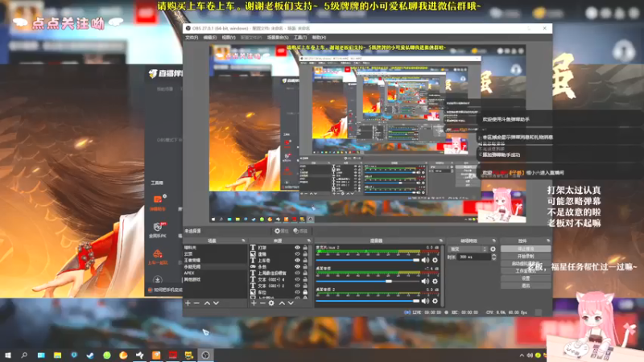Open the OBS icon in the taskbar

click(206, 355)
